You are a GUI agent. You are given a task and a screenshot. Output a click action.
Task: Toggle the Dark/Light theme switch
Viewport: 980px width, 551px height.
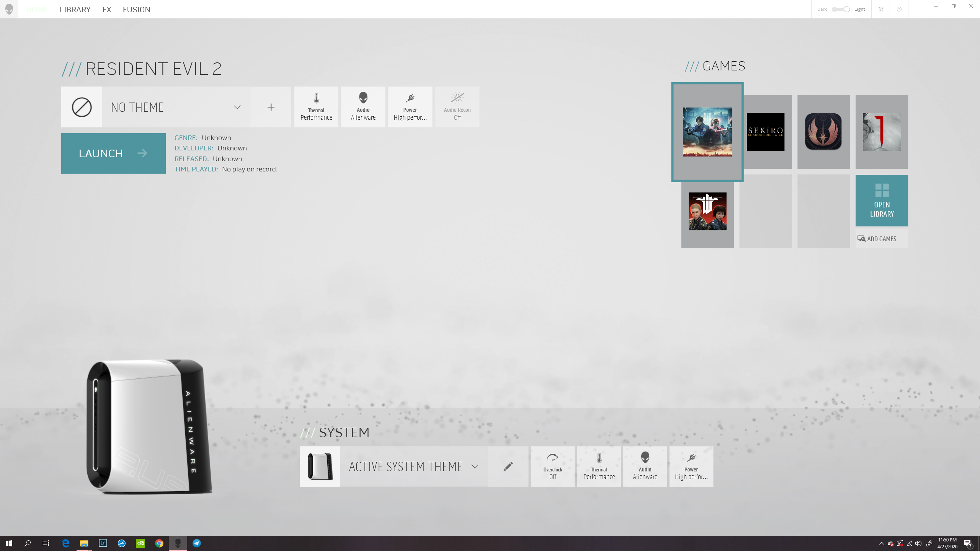pos(841,9)
